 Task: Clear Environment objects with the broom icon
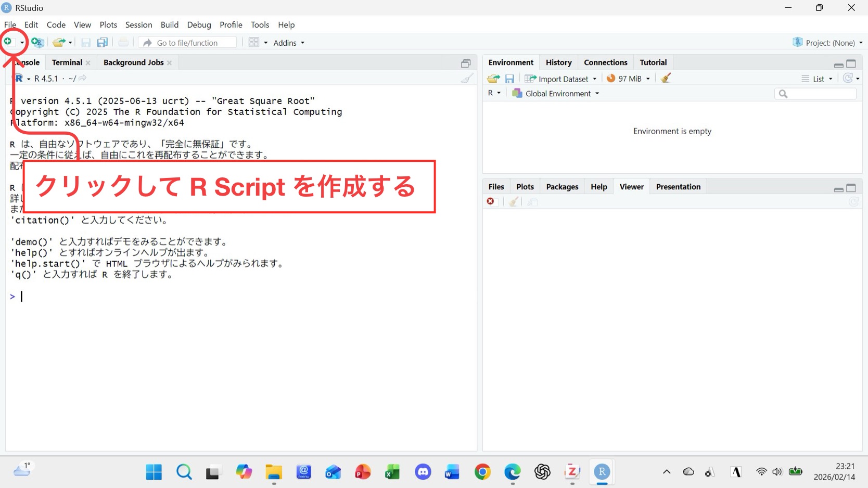pyautogui.click(x=666, y=79)
